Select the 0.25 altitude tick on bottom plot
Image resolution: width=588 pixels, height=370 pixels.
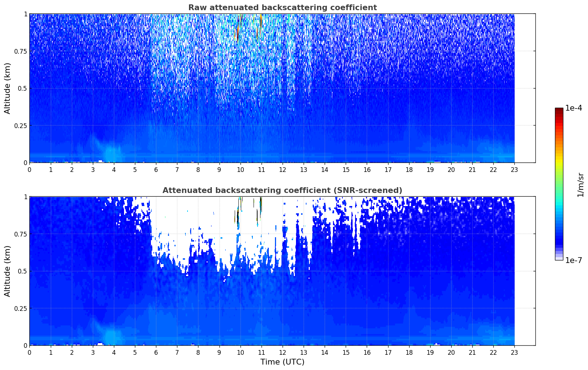click(21, 308)
